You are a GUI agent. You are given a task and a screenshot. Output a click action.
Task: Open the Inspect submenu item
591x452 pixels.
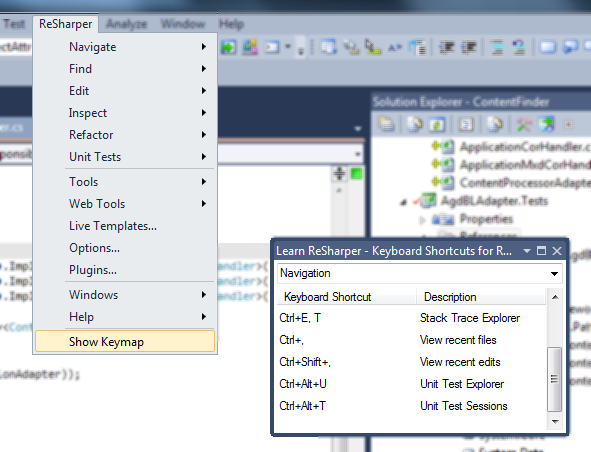(125, 113)
